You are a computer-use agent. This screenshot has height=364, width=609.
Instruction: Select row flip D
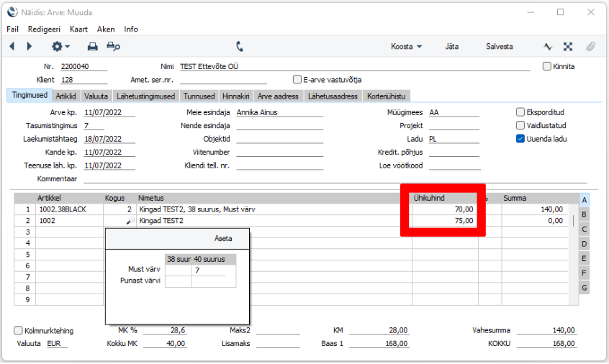point(584,244)
